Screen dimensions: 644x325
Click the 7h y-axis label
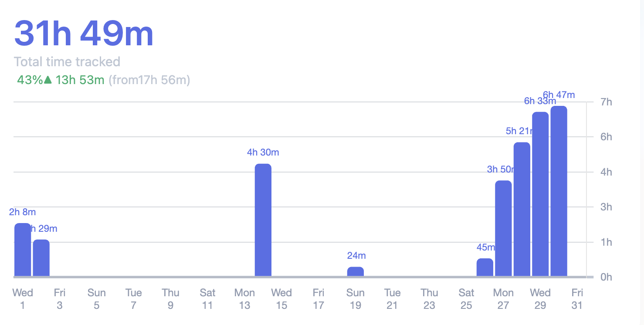click(606, 102)
